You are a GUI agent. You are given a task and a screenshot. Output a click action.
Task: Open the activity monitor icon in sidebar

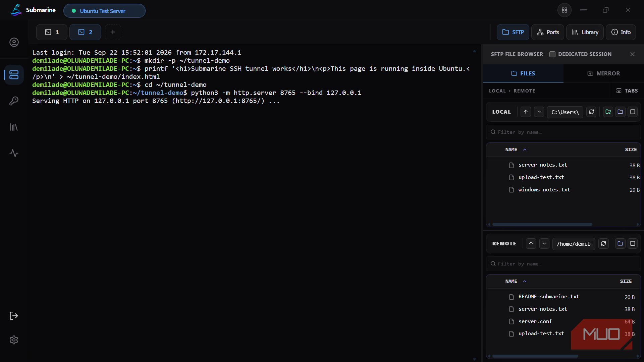pyautogui.click(x=14, y=153)
